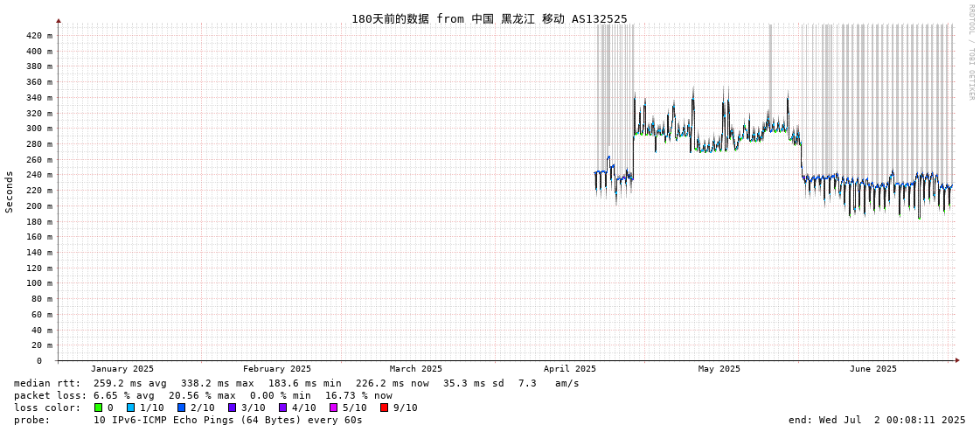
Task: Click the March 2025 axis label
Action: (415, 369)
